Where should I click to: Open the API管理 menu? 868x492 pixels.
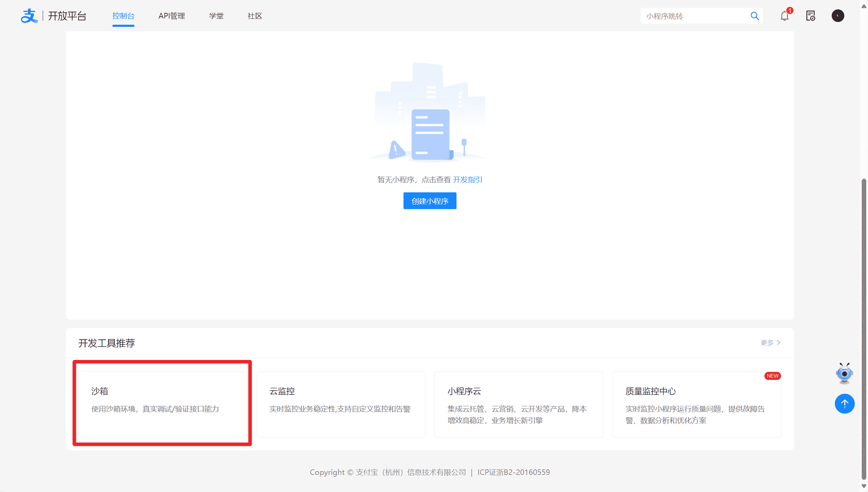172,16
